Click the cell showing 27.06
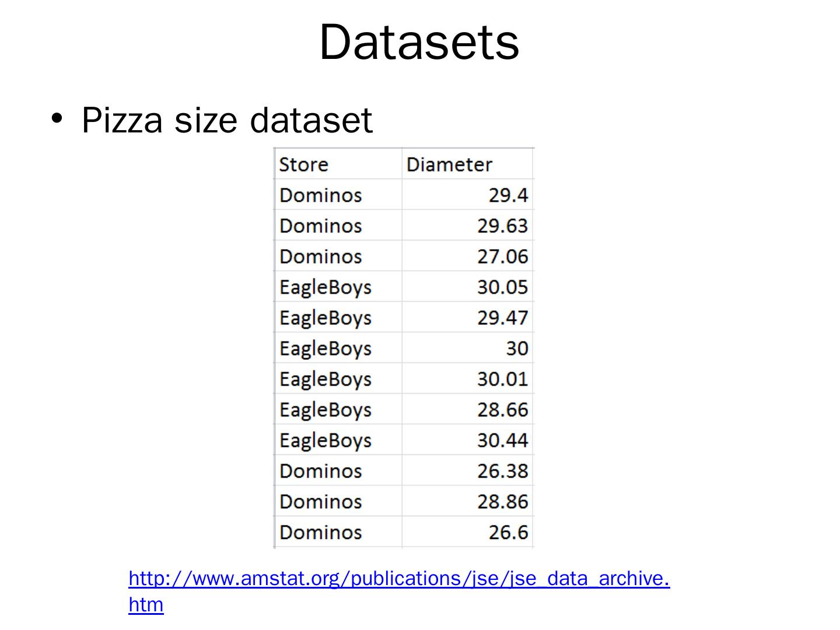The height and width of the screenshot is (630, 840). pyautogui.click(x=502, y=257)
